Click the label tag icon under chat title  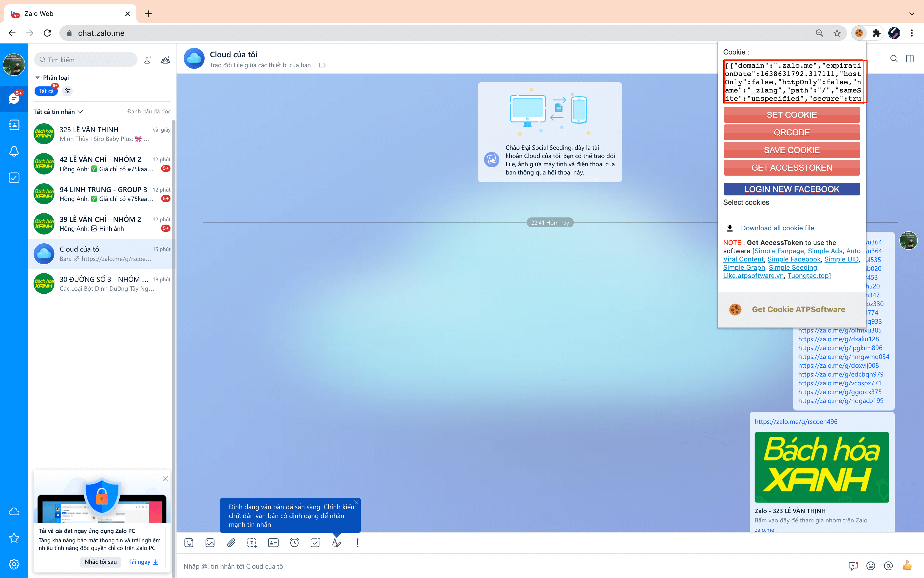(x=322, y=65)
